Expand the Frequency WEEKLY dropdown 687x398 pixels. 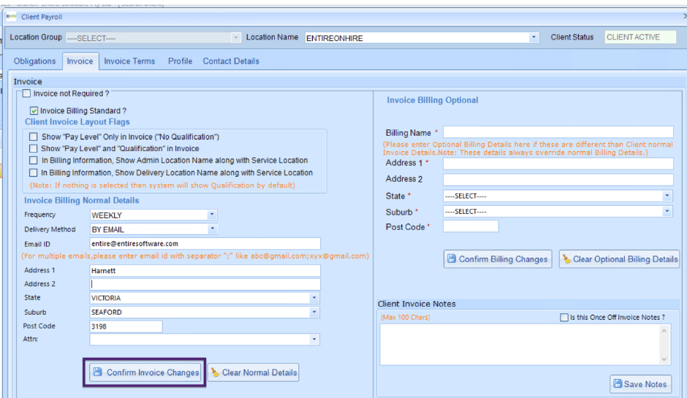(212, 215)
